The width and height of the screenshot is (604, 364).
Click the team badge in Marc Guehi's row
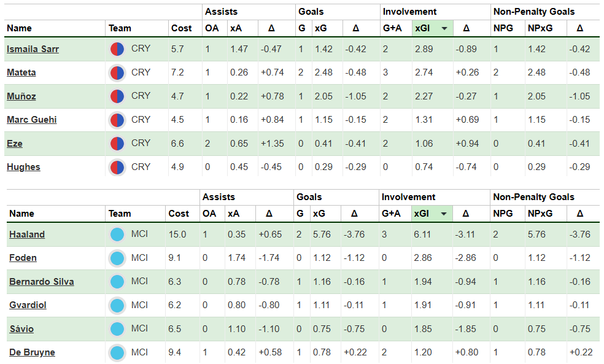point(117,120)
